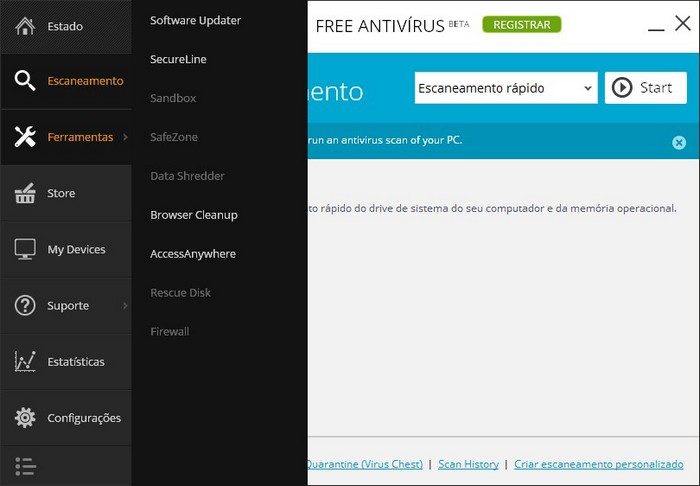Viewport: 700px width, 486px height.
Task: Click the Ferramentas wrench icon
Action: tap(25, 137)
